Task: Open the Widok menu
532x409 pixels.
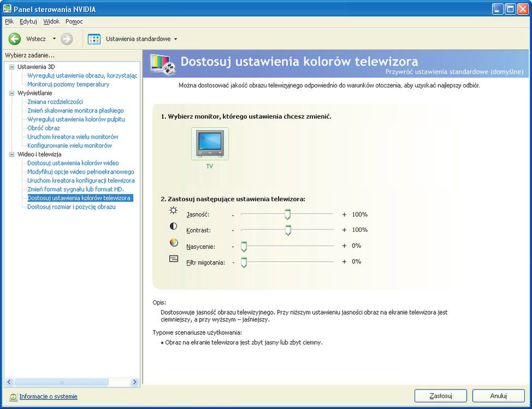Action: pos(51,21)
